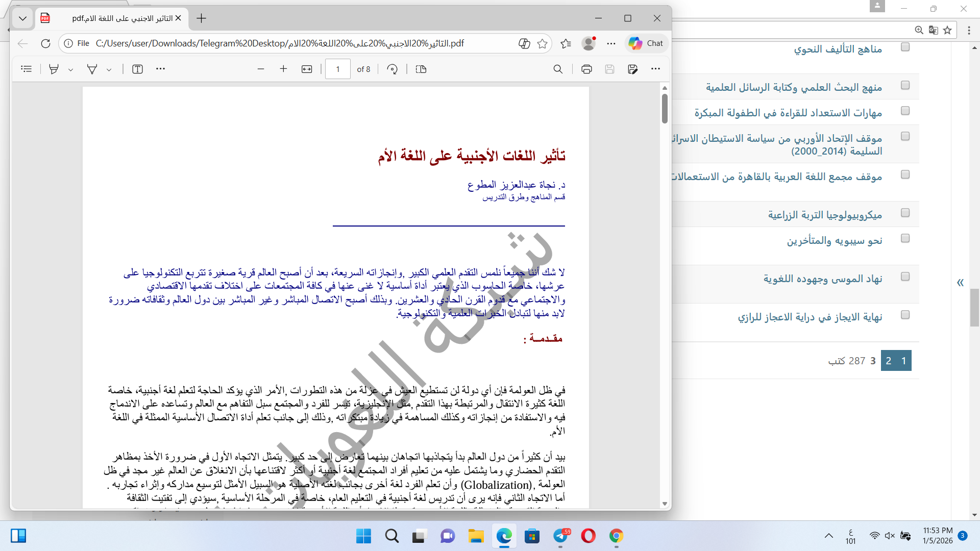Add this page to favorites star
980x551 pixels.
click(x=542, y=43)
